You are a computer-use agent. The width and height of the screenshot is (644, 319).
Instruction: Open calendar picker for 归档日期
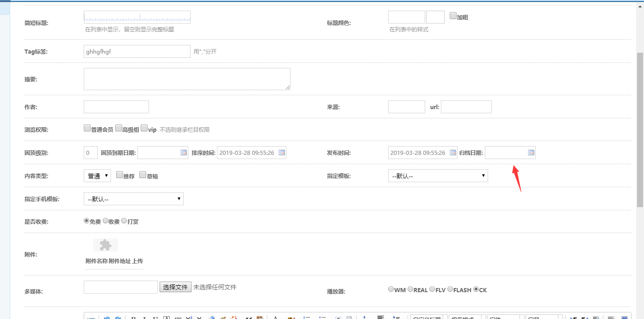pos(531,153)
